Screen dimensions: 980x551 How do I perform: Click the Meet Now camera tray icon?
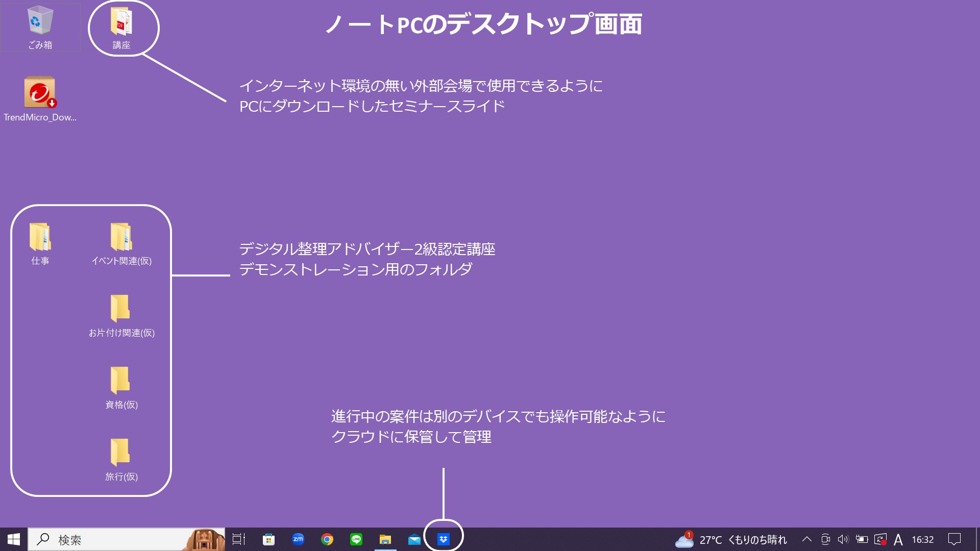(x=825, y=539)
